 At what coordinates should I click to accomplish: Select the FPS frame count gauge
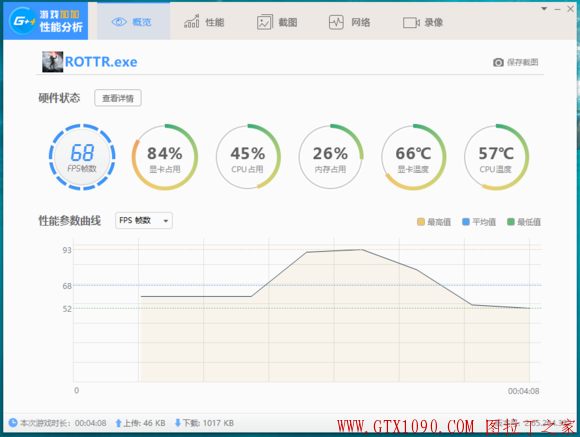click(x=82, y=157)
